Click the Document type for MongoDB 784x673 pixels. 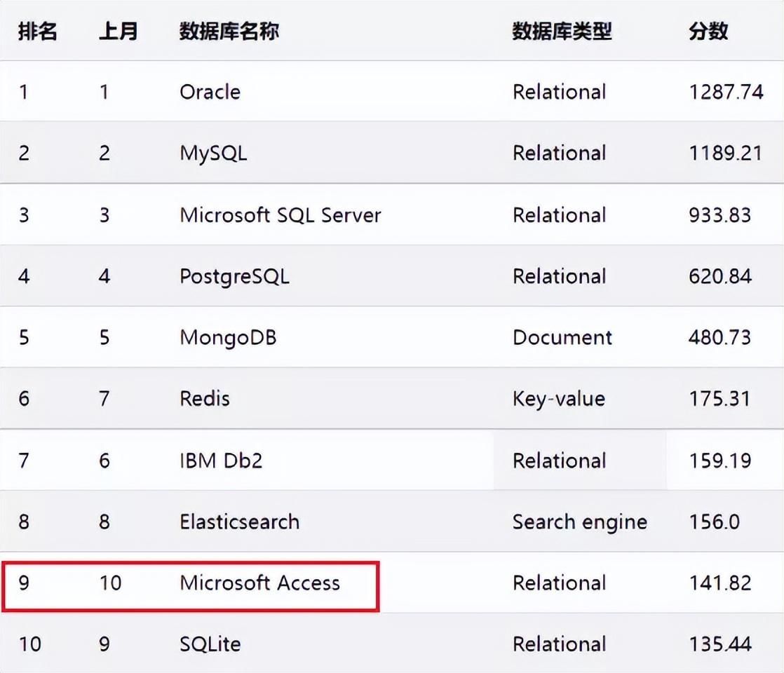click(x=562, y=338)
